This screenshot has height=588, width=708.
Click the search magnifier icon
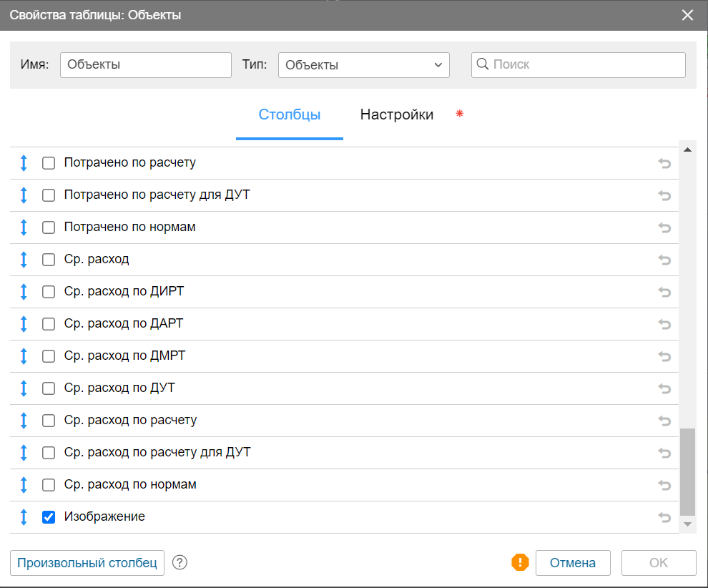click(x=483, y=64)
